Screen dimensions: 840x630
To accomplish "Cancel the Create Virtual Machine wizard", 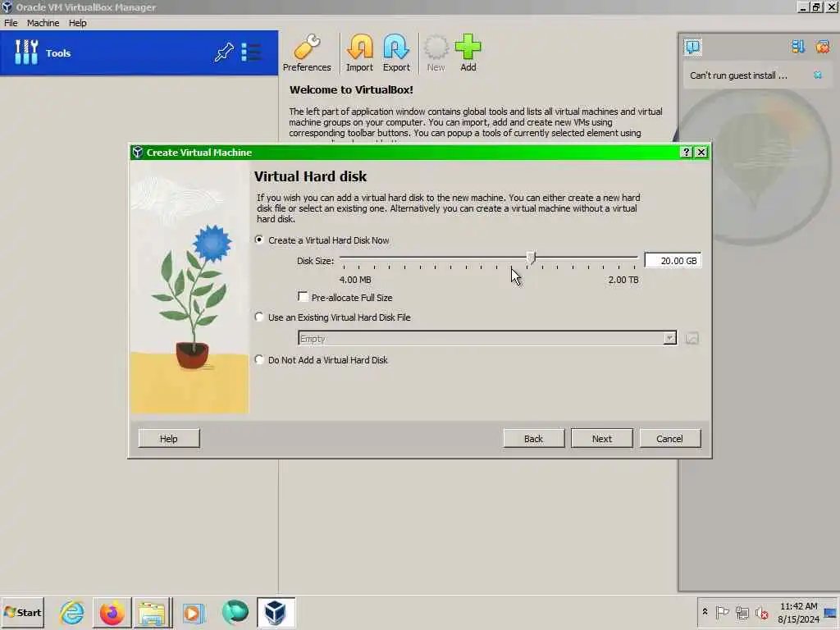I will point(669,438).
